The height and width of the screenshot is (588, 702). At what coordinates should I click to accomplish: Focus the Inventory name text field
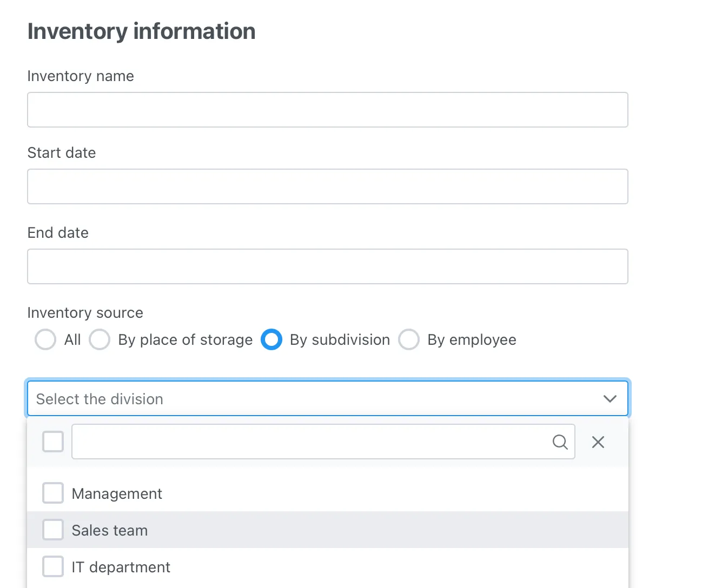(x=327, y=110)
